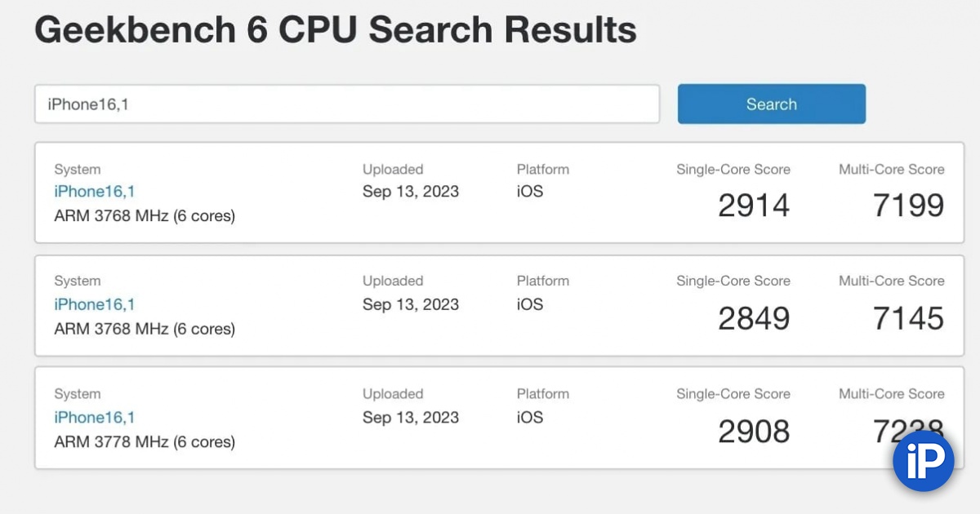Click ARM 3768 MHz details in first result
Screen dimensions: 980x514
145,215
